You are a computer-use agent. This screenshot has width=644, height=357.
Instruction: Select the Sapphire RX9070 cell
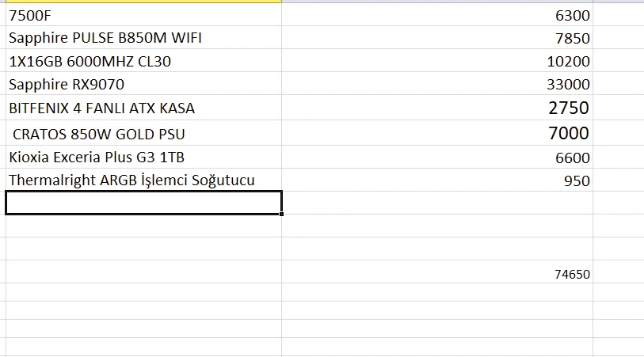(143, 84)
